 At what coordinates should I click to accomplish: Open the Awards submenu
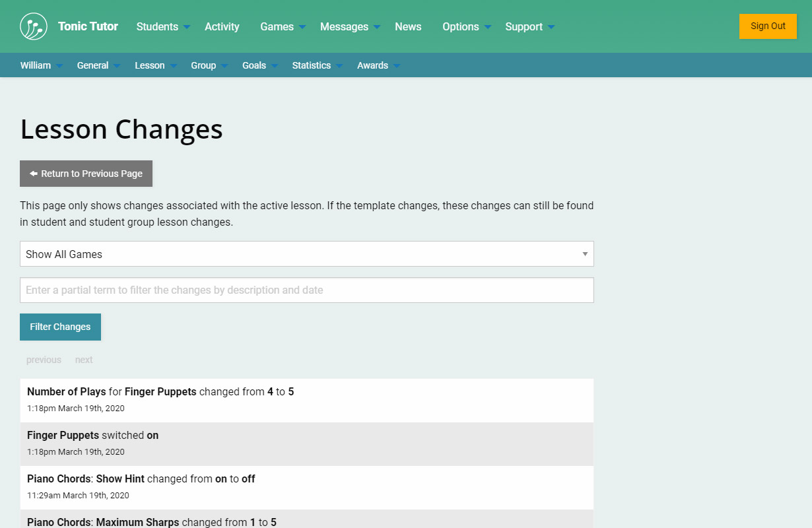point(378,65)
